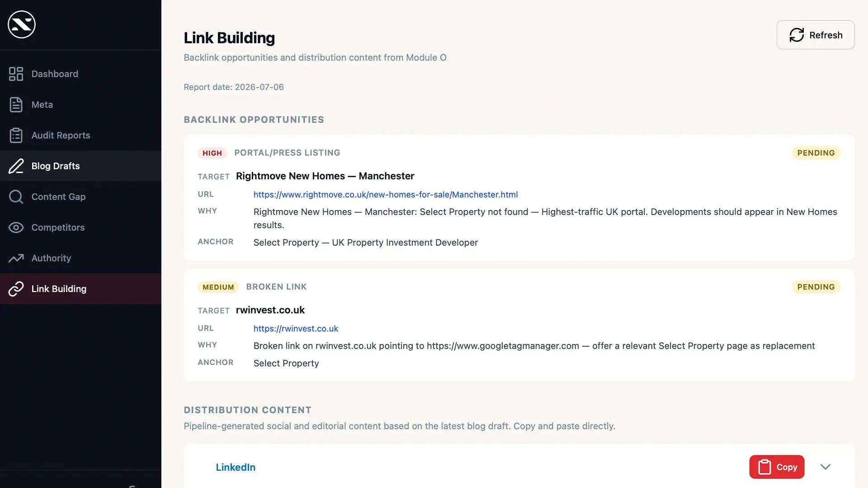Screen dimensions: 868x488
Task: Open the Dashboard menu item
Action: click(80, 74)
